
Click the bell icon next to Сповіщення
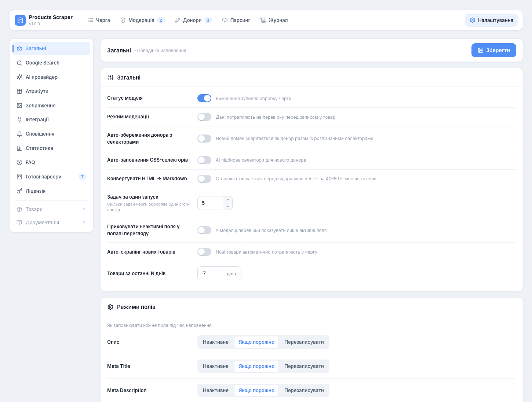tap(19, 134)
